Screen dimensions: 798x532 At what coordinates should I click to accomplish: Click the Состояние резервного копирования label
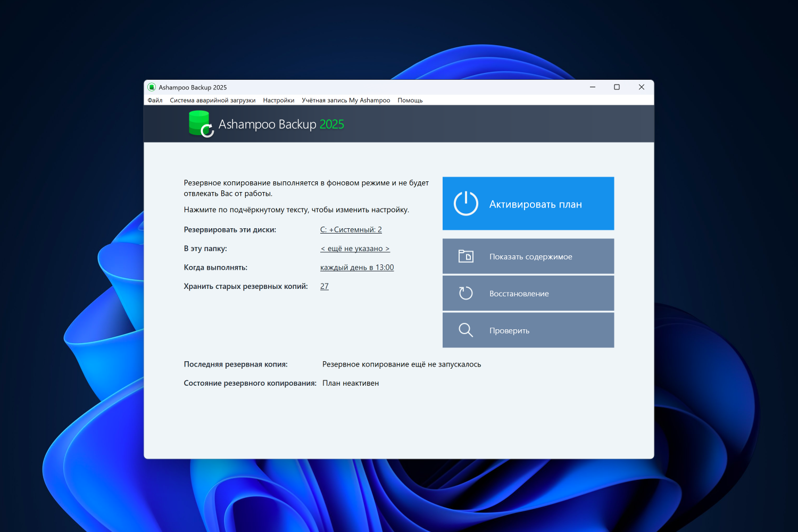(x=250, y=383)
